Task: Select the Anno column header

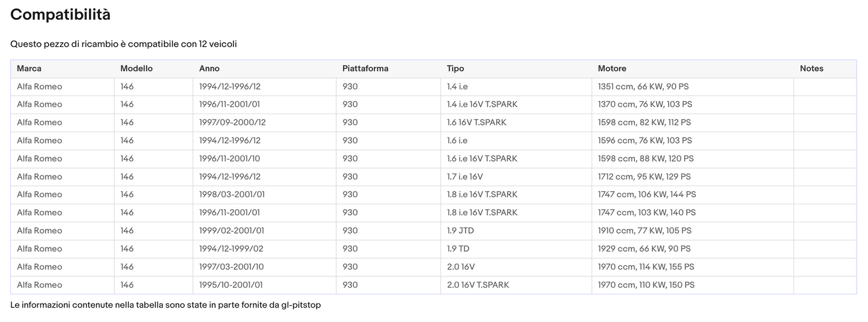Action: pyautogui.click(x=209, y=68)
